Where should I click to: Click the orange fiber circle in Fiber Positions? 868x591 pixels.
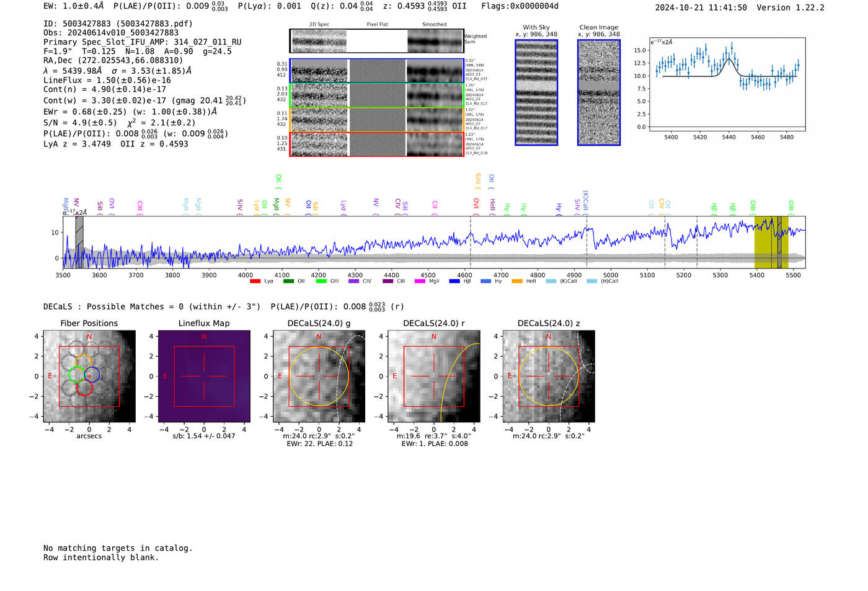(84, 362)
